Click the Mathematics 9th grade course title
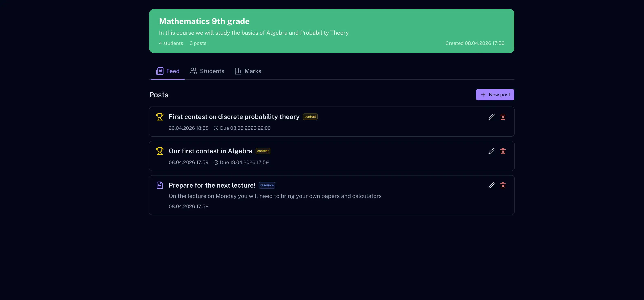This screenshot has width=644, height=300. 204,21
